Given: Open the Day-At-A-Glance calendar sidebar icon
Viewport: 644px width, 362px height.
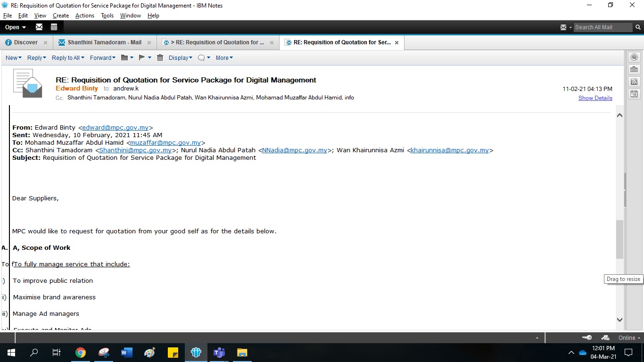Looking at the screenshot, I should coord(634,94).
